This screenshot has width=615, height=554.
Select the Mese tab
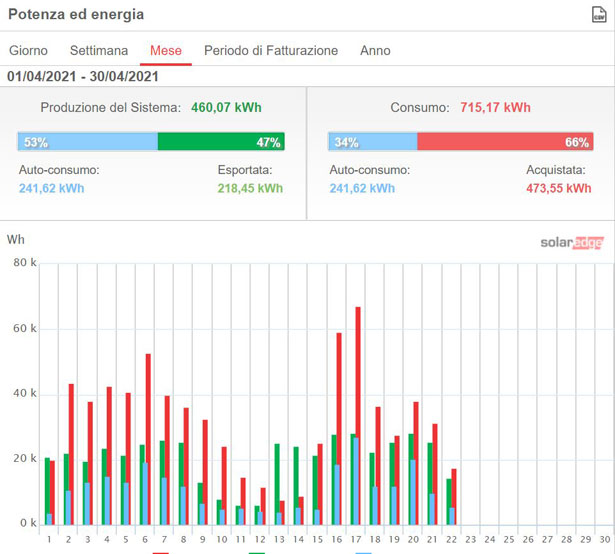pyautogui.click(x=166, y=50)
